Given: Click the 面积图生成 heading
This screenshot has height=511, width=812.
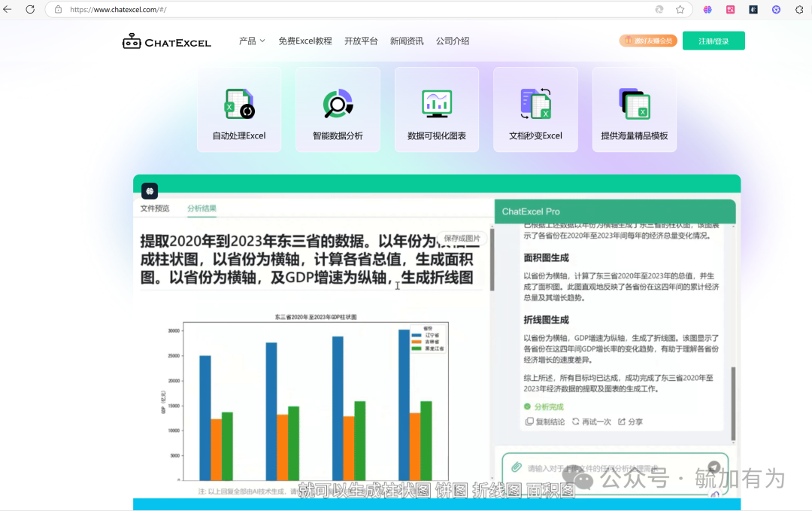Looking at the screenshot, I should click(547, 257).
